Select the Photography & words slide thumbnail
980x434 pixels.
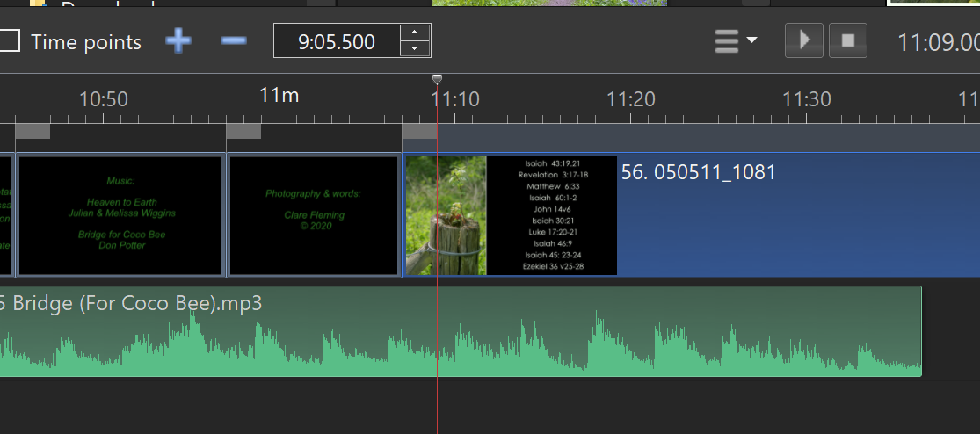pyautogui.click(x=315, y=215)
